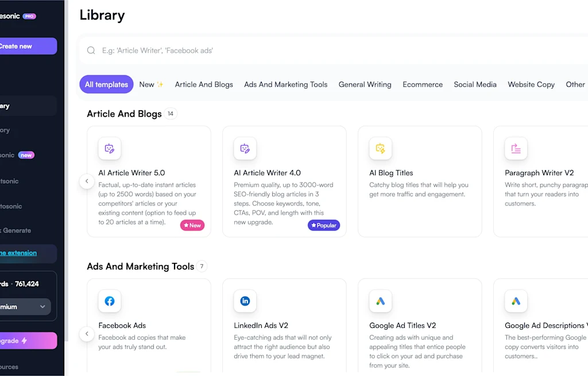
Task: Click the Ads And Marketing Tools section heading
Action: click(x=141, y=266)
